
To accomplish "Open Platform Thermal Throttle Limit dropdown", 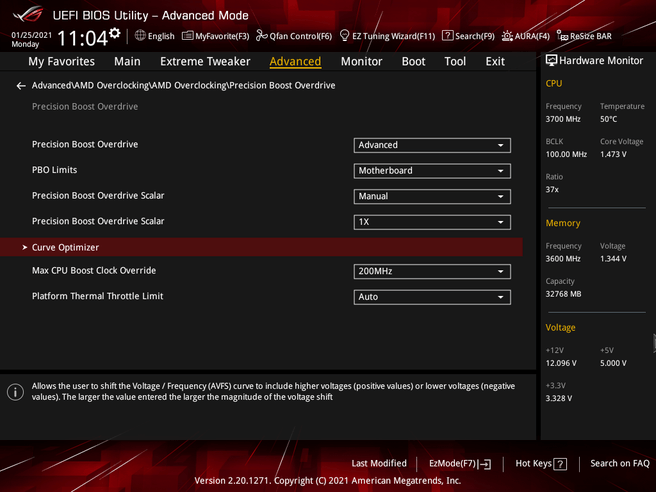I will (432, 297).
